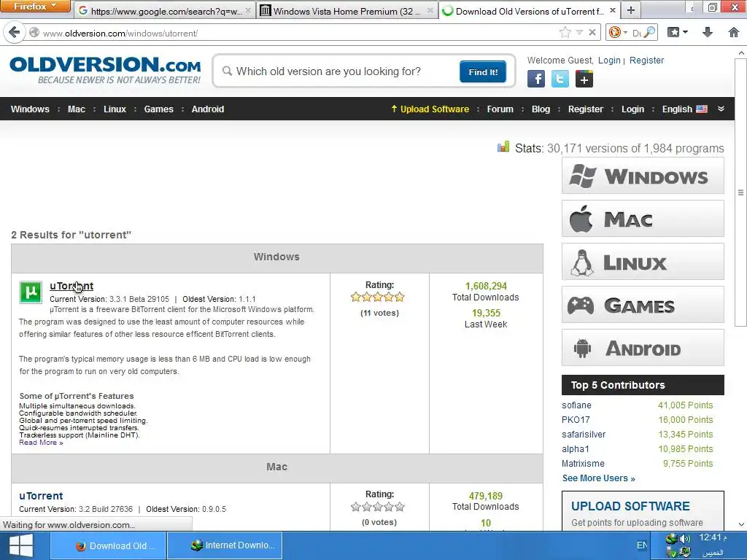Open contributor sofiane profile
The width and height of the screenshot is (747, 560).
576,405
